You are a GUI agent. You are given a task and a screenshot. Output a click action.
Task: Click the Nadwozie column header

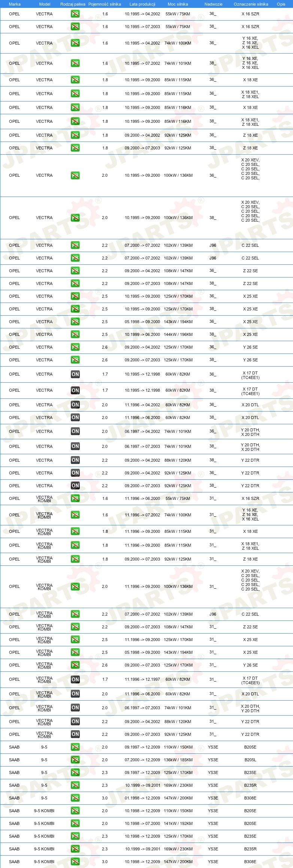214,4
